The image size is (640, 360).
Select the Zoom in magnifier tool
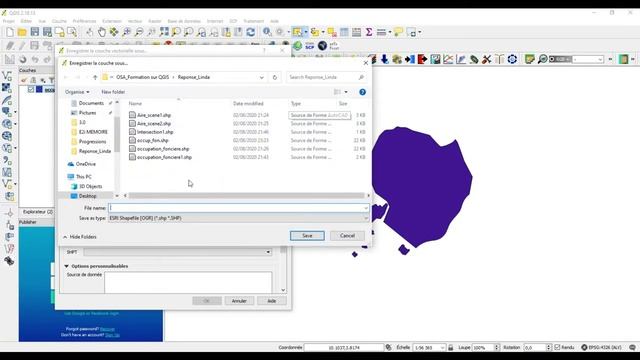(127, 32)
